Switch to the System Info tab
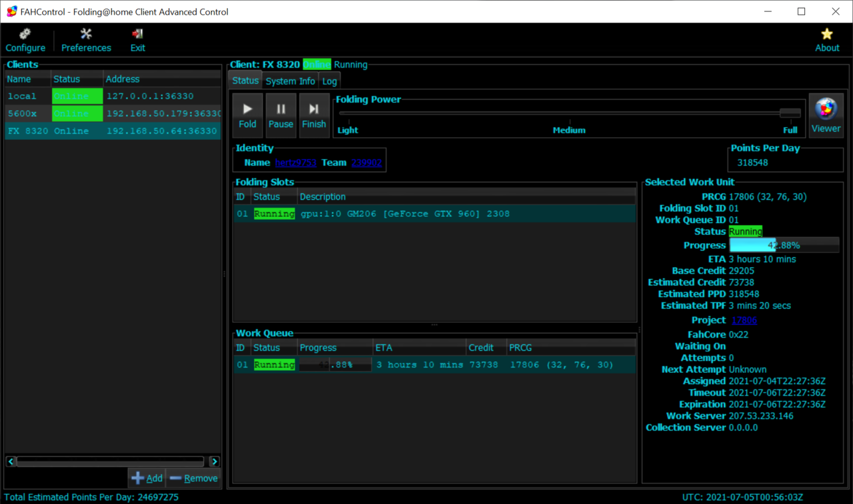853x504 pixels. (290, 81)
